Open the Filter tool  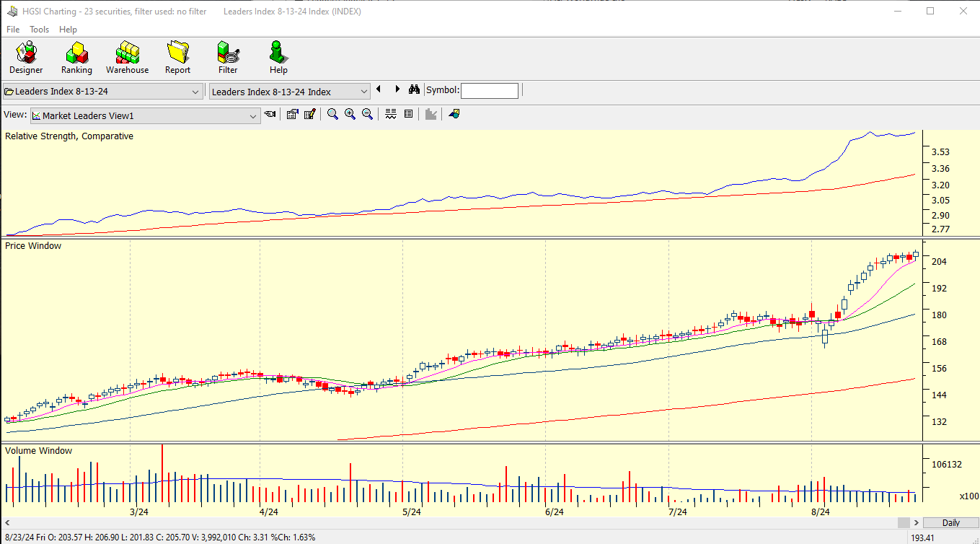tap(228, 58)
